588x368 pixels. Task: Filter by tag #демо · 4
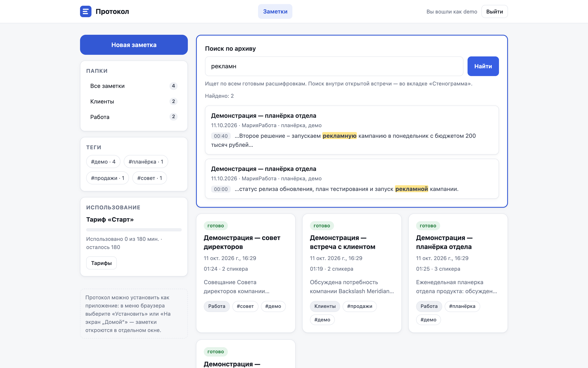[103, 162]
